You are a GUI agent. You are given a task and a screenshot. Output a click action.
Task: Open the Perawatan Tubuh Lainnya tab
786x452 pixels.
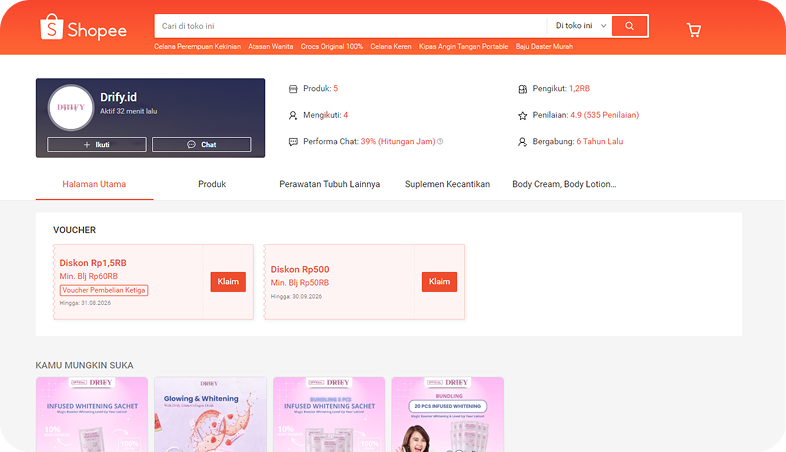[x=329, y=184]
